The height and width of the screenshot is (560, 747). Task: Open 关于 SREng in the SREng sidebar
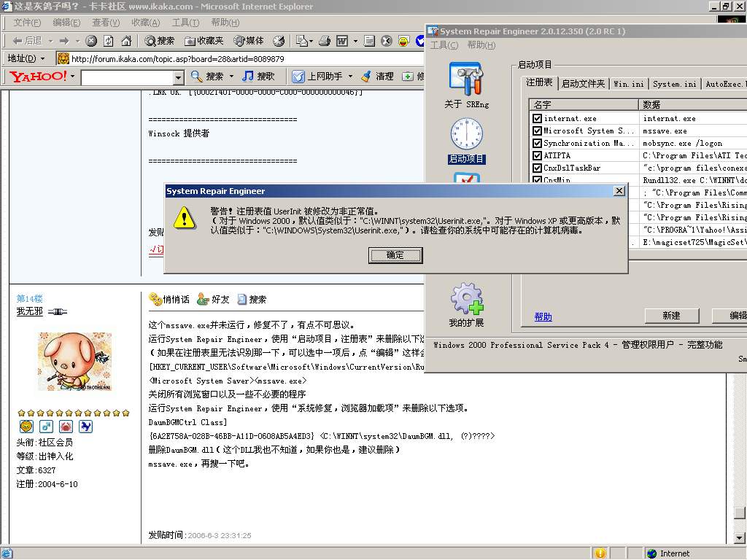click(x=466, y=85)
